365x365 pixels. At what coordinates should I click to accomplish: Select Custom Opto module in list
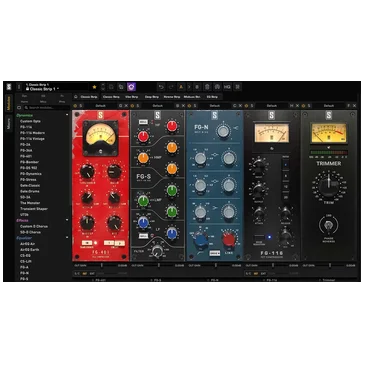click(x=30, y=121)
